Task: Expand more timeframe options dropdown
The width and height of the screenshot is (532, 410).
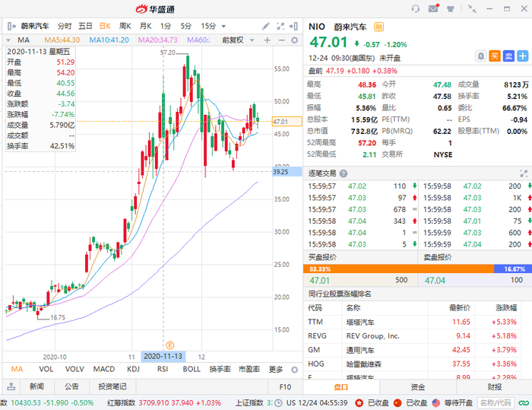Action: (223, 27)
